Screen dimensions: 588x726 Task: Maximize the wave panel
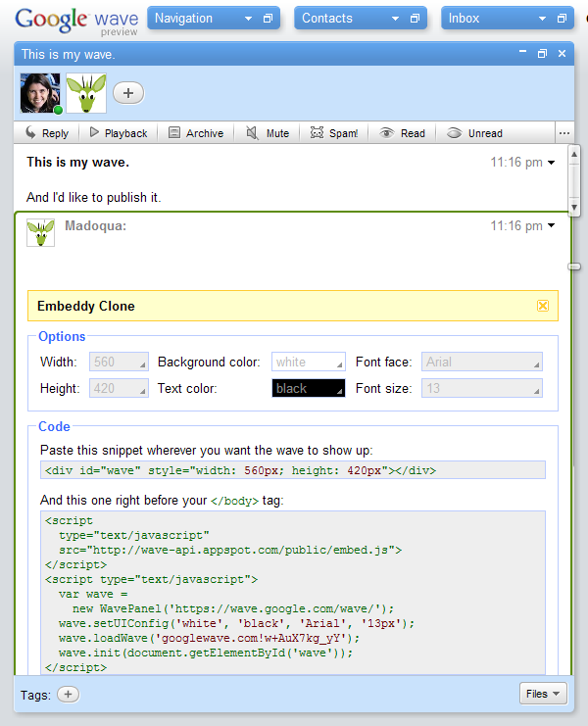tap(542, 54)
